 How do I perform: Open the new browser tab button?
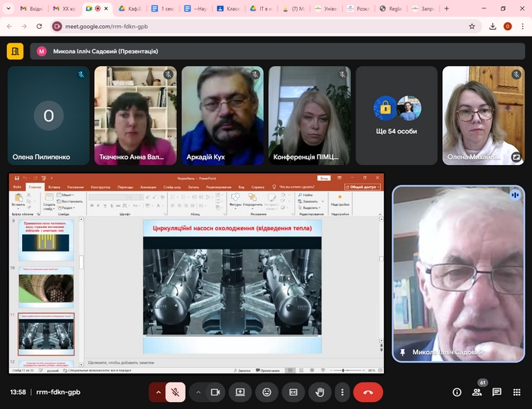click(x=446, y=8)
